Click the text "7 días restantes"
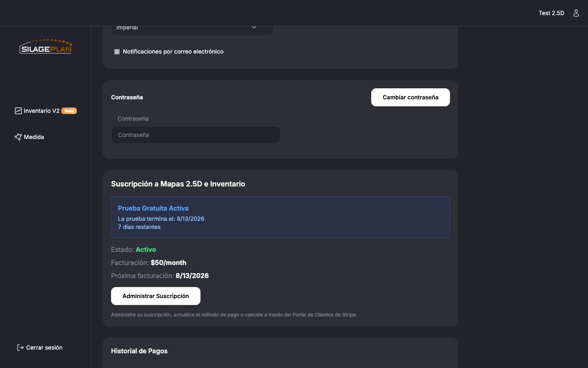 pyautogui.click(x=139, y=227)
